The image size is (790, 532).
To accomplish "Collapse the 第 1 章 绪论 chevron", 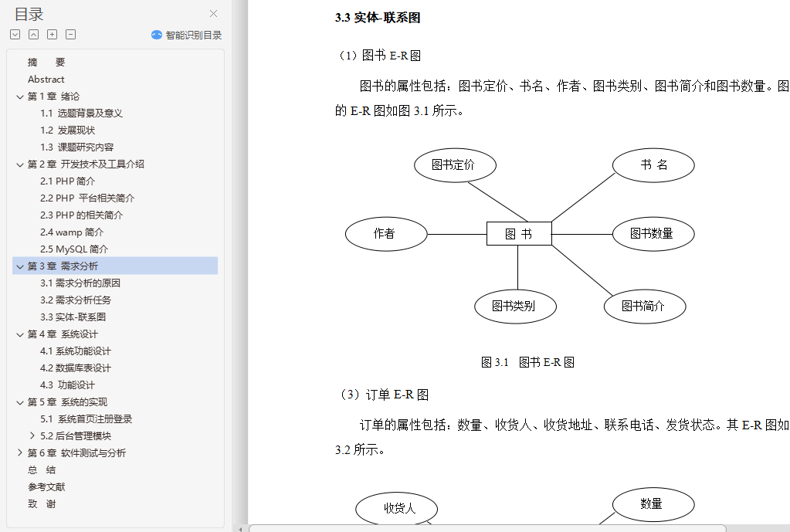I will click(x=20, y=97).
